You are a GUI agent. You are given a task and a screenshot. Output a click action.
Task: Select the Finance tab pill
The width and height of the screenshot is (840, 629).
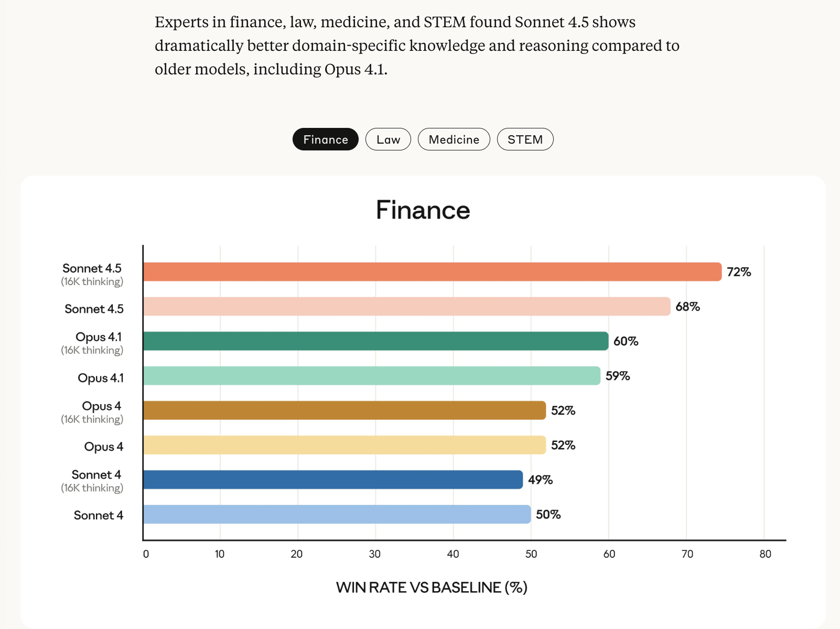click(x=325, y=139)
